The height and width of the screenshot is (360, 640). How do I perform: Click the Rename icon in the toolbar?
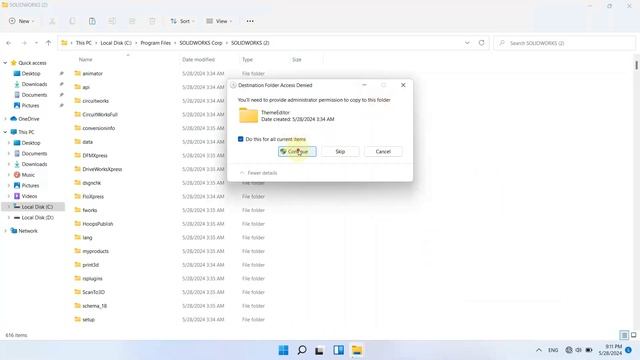[x=112, y=21]
